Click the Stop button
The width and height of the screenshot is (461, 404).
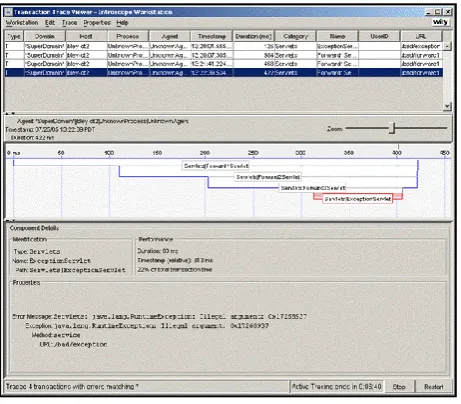pos(399,387)
